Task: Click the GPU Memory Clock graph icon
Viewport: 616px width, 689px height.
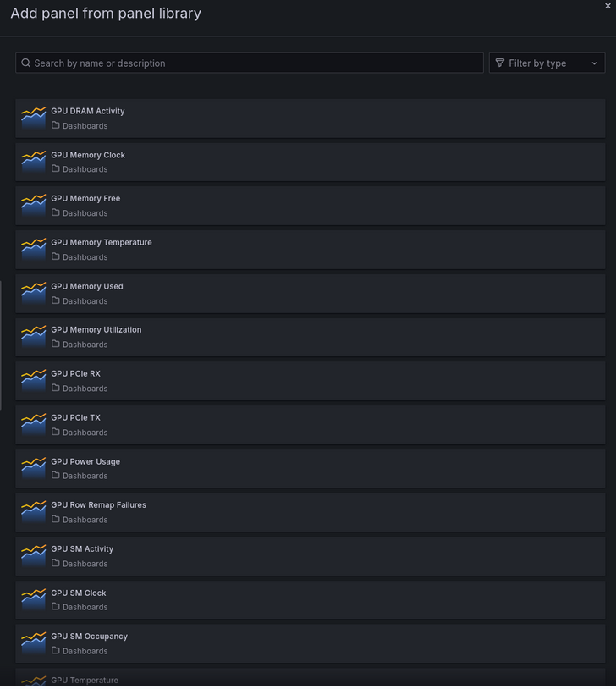Action: click(x=33, y=162)
